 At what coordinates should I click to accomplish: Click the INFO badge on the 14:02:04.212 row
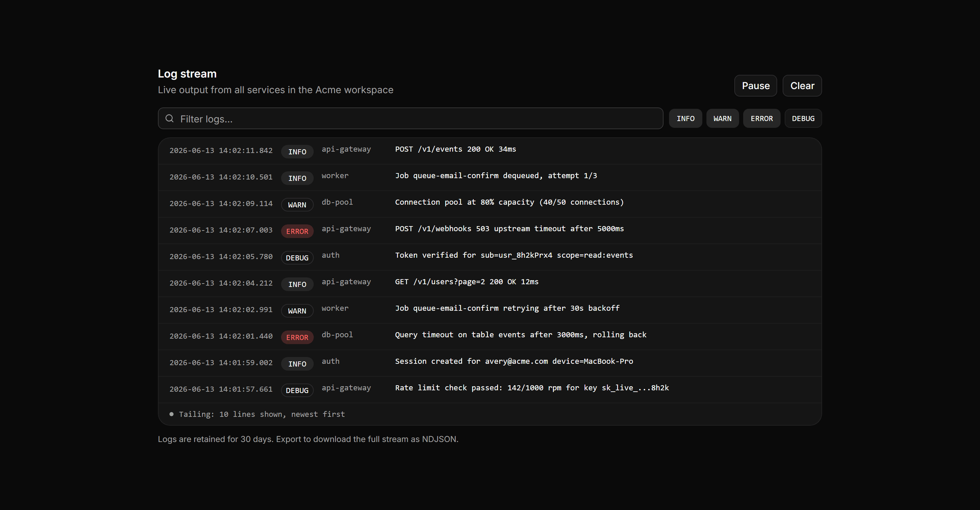pyautogui.click(x=297, y=284)
